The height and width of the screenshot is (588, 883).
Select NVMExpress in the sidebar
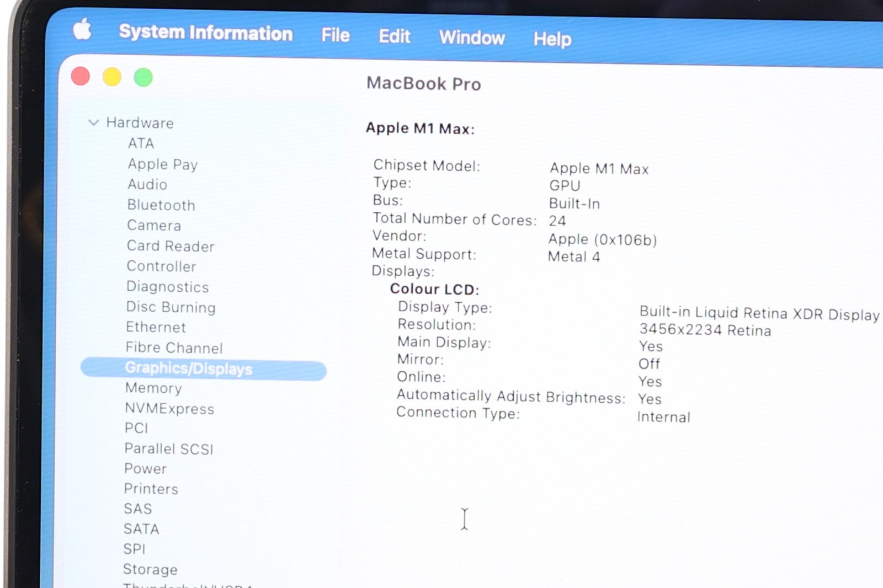(x=169, y=409)
